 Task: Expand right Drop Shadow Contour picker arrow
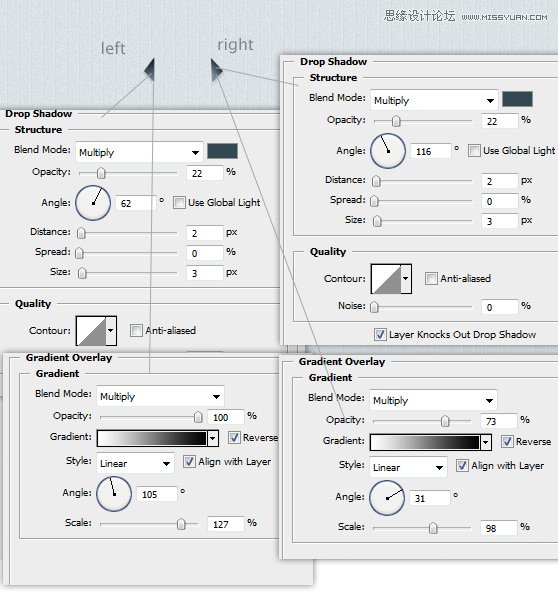(x=406, y=278)
